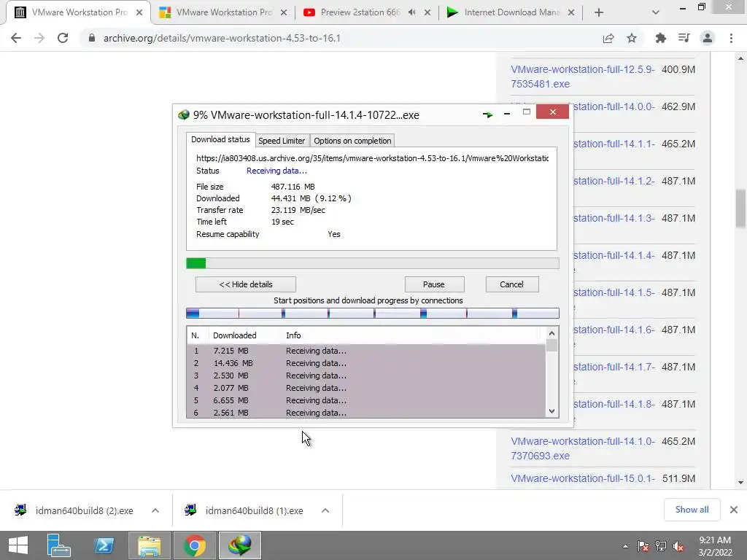
Task: Mute the Preview 2station tab audio icon
Action: point(411,12)
